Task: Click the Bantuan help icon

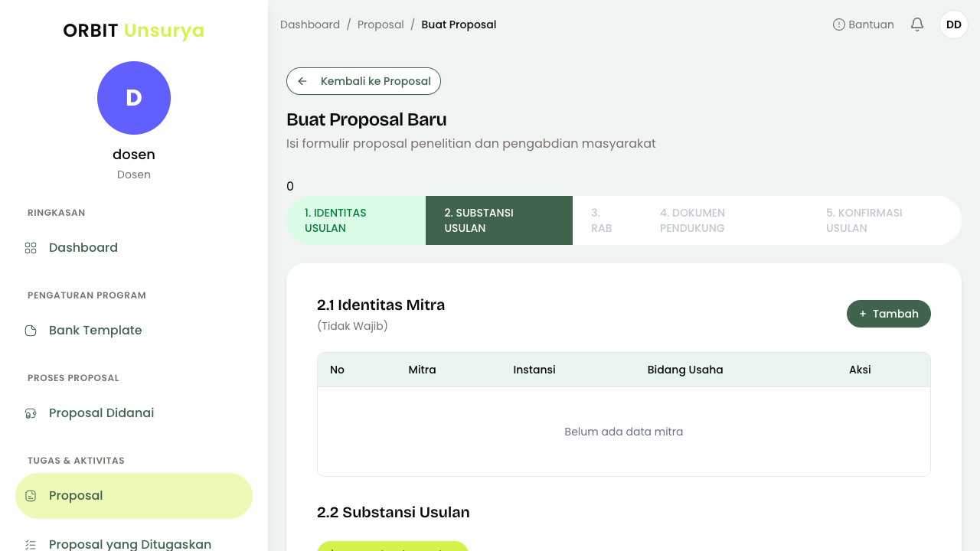Action: 839,24
